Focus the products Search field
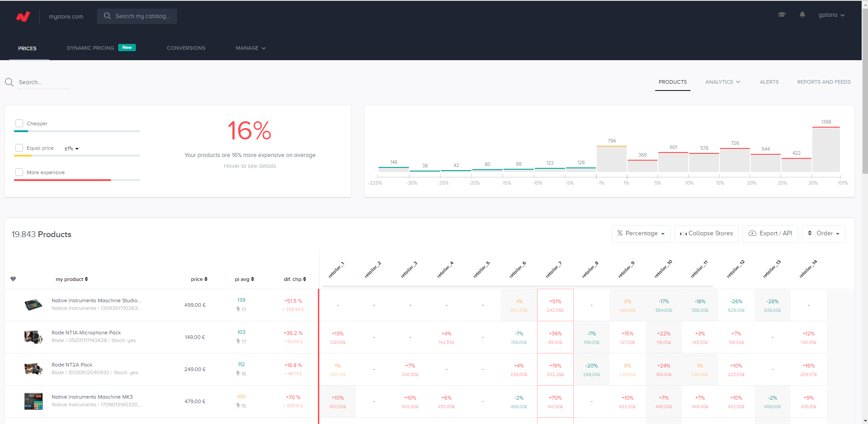The image size is (868, 424). 43,82
